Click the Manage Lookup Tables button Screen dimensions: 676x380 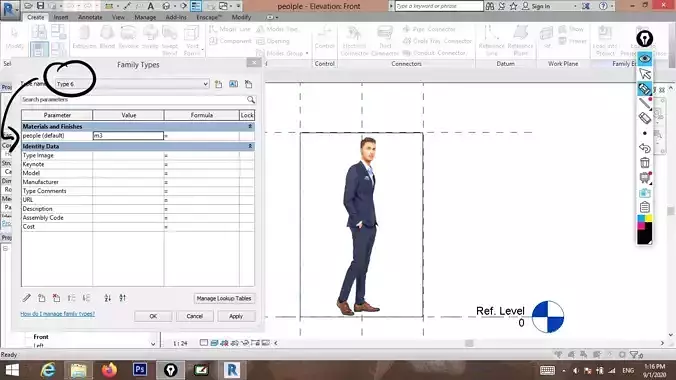[x=224, y=298]
